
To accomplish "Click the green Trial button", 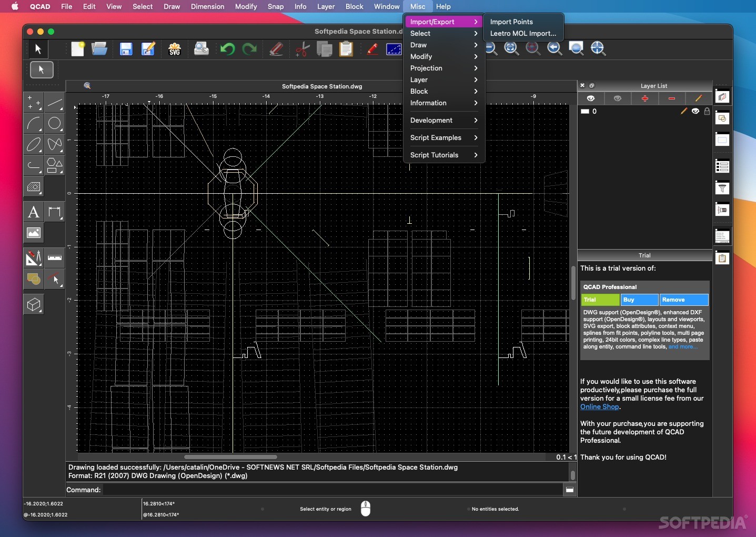I will pyautogui.click(x=600, y=300).
